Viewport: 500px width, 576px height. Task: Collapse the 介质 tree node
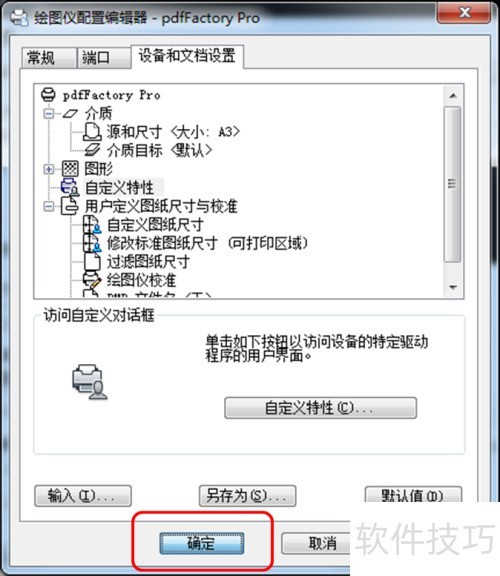click(48, 114)
